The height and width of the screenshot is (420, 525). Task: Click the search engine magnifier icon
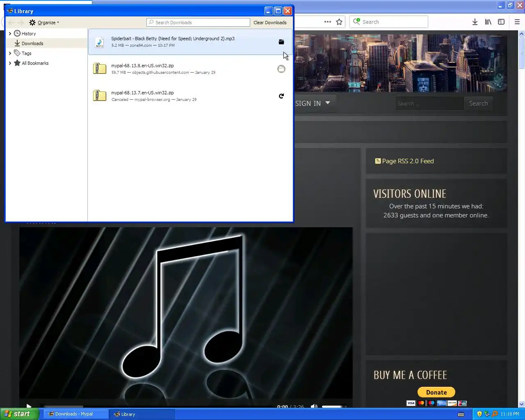click(357, 22)
